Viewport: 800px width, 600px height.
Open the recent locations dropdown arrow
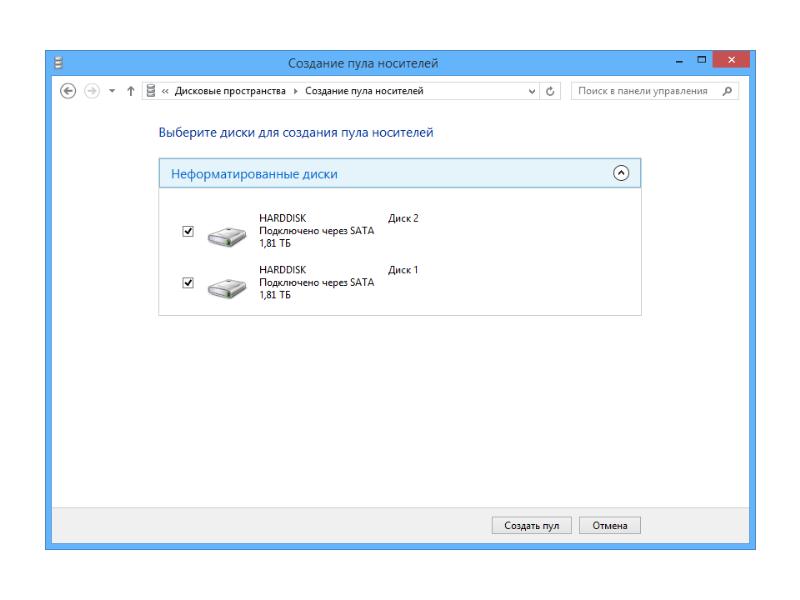pos(111,91)
